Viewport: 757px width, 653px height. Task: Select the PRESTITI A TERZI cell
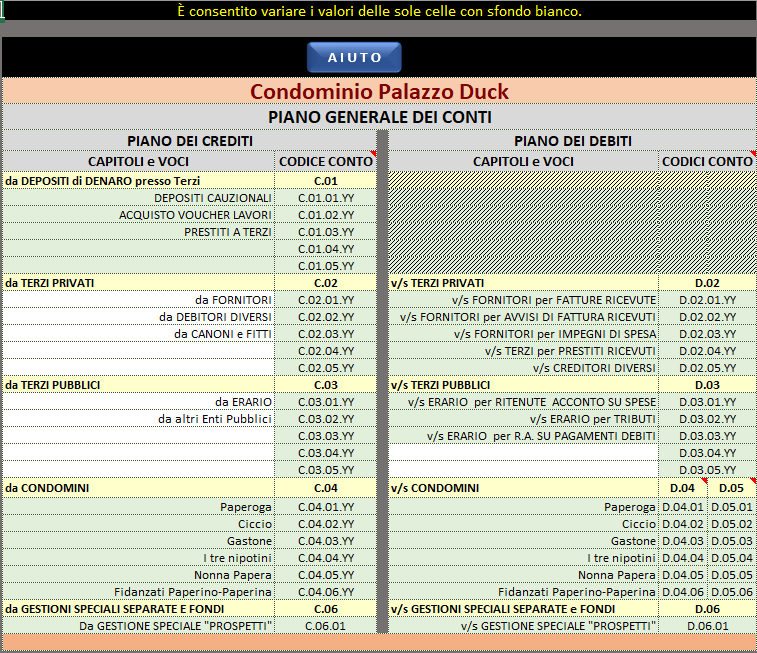click(x=139, y=232)
